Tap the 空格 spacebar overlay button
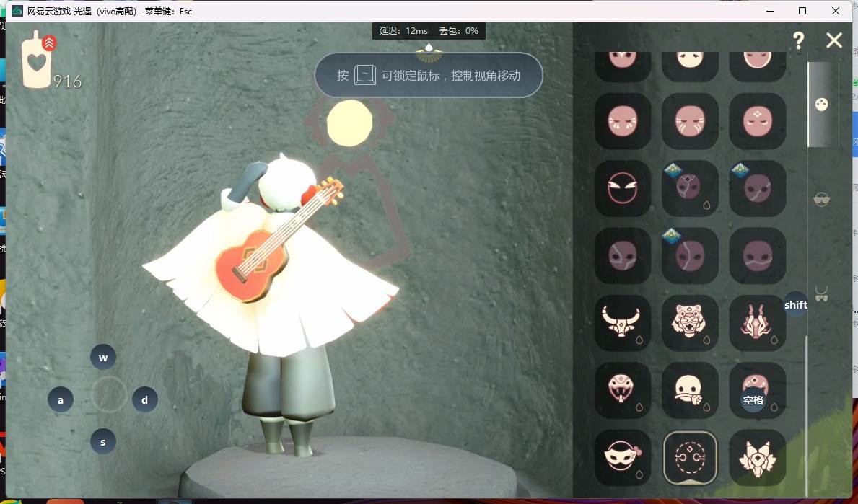Screen dimensions: 858x504 tap(753, 400)
